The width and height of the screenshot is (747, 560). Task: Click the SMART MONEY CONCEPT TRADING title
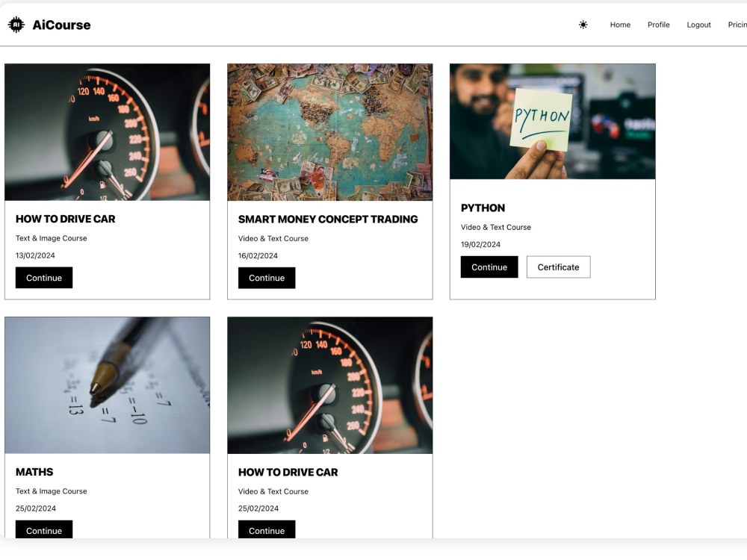coord(328,219)
